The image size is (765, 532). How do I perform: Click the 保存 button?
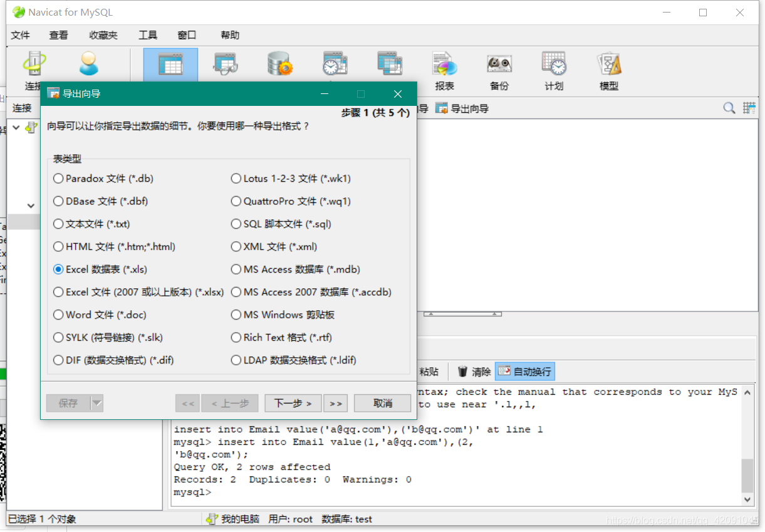click(68, 403)
